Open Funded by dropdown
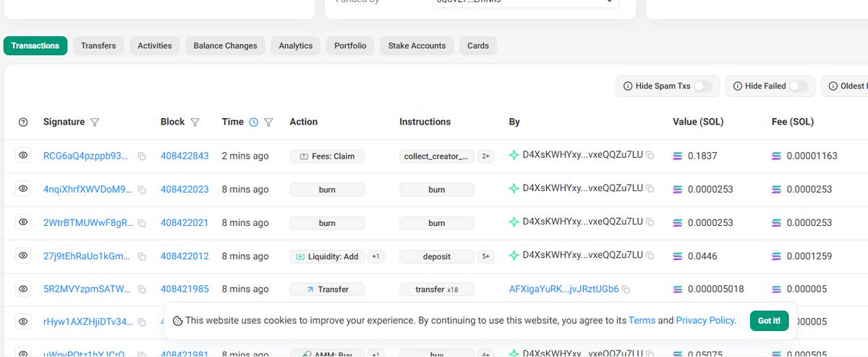 525,3
